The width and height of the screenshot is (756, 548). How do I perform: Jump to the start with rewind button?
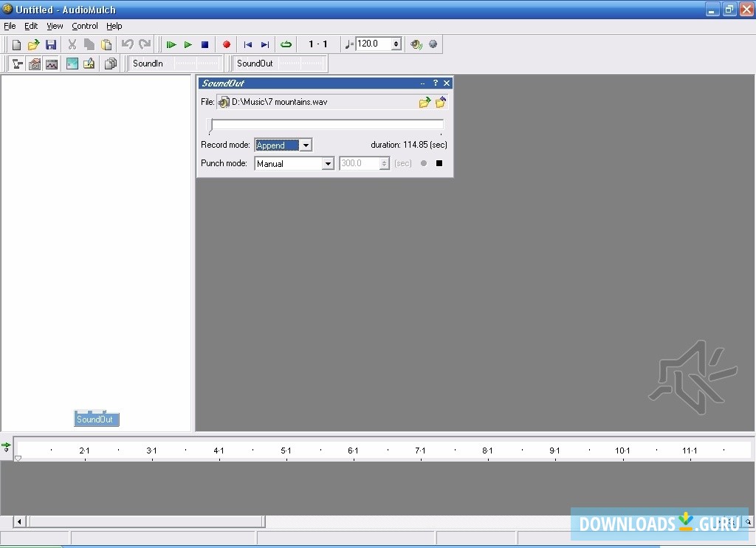pos(248,45)
